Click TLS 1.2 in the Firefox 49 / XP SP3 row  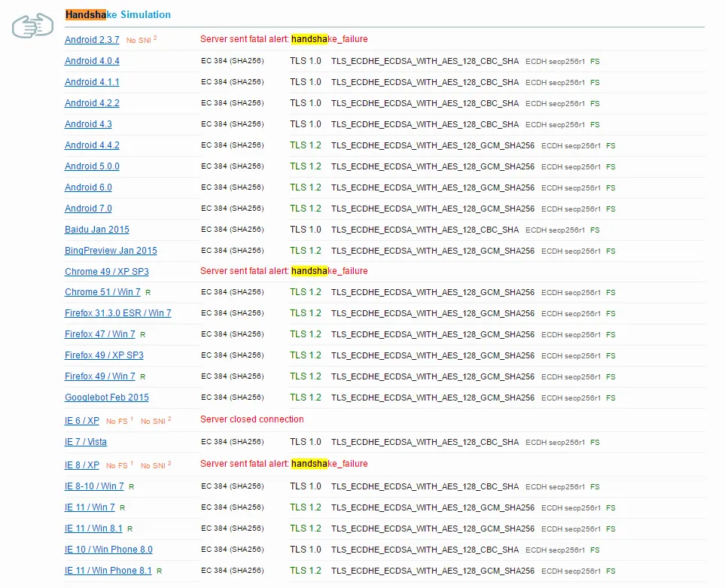(x=306, y=355)
